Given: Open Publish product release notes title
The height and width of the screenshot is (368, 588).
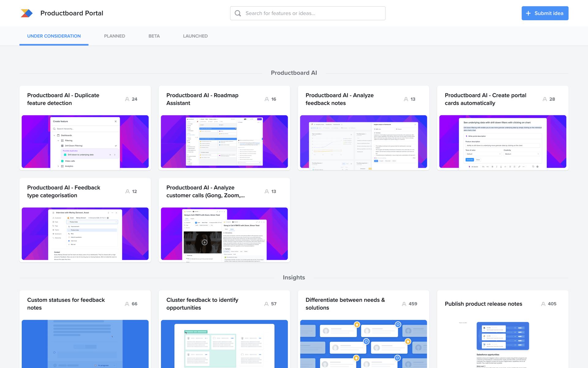Looking at the screenshot, I should coord(484,304).
